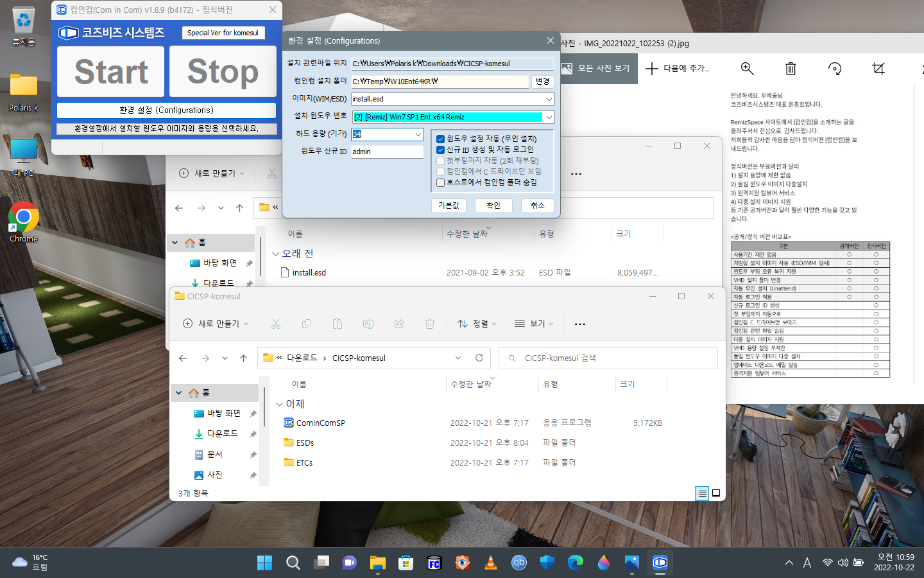Click the large Stop button
This screenshot has height=578, width=924.
click(223, 71)
